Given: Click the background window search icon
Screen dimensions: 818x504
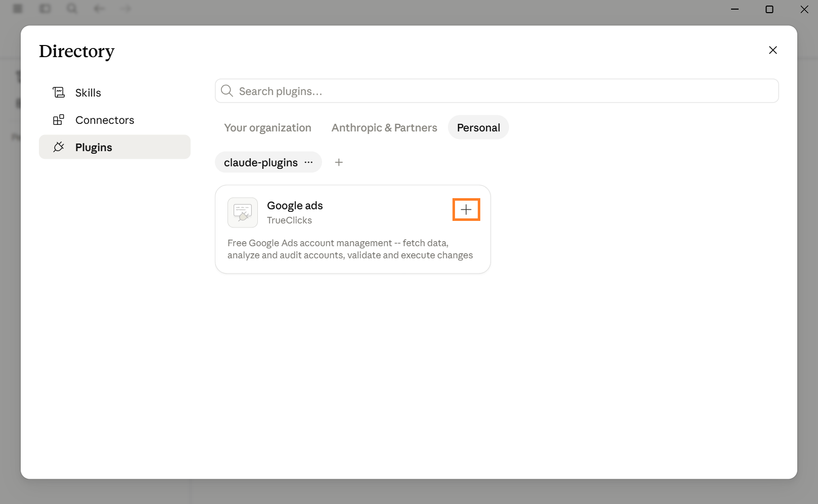Looking at the screenshot, I should click(72, 9).
